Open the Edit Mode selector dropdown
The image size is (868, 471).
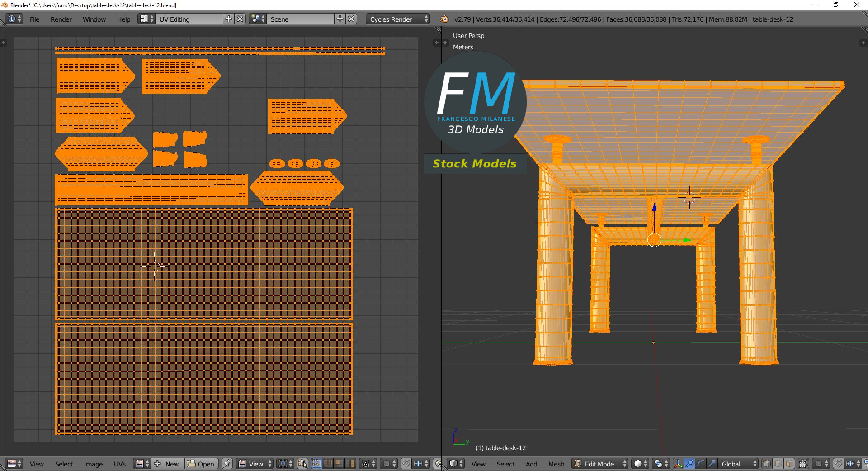coord(600,464)
